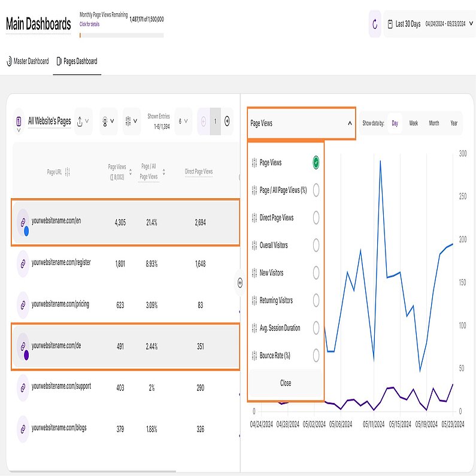
Task: Show data by Week
Action: click(413, 123)
